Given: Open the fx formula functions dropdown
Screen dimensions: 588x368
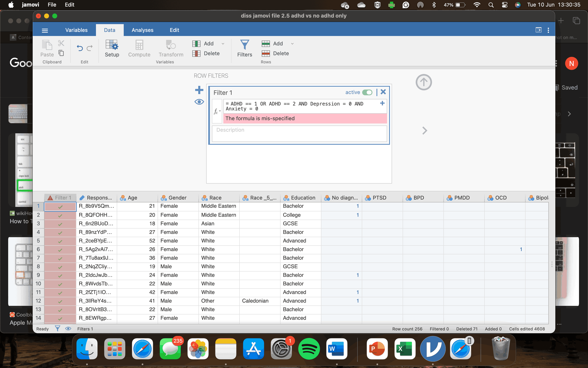Looking at the screenshot, I should [x=217, y=111].
